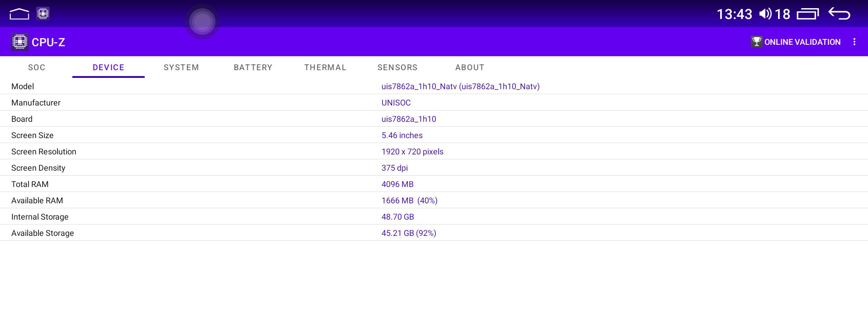
Task: Tap the clock showing 13:43
Action: point(734,14)
